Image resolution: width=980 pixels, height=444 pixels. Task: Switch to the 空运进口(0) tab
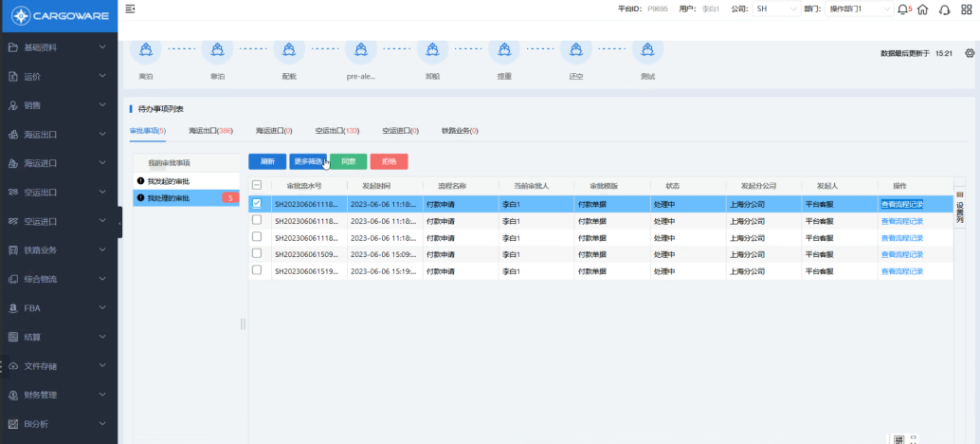tap(401, 131)
